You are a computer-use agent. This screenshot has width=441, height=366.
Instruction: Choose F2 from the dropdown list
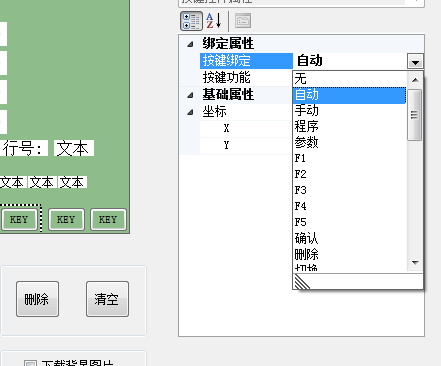(350, 174)
